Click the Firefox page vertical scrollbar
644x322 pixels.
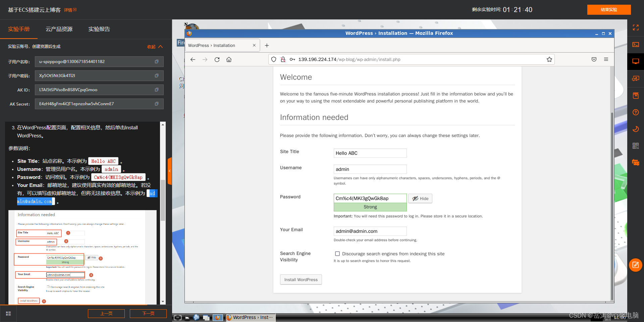(x=612, y=206)
